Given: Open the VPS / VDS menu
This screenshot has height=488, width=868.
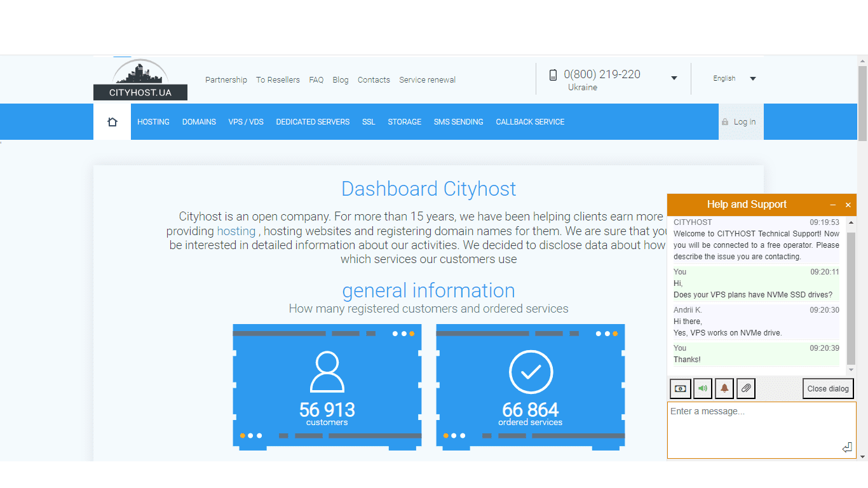Looking at the screenshot, I should click(x=246, y=122).
